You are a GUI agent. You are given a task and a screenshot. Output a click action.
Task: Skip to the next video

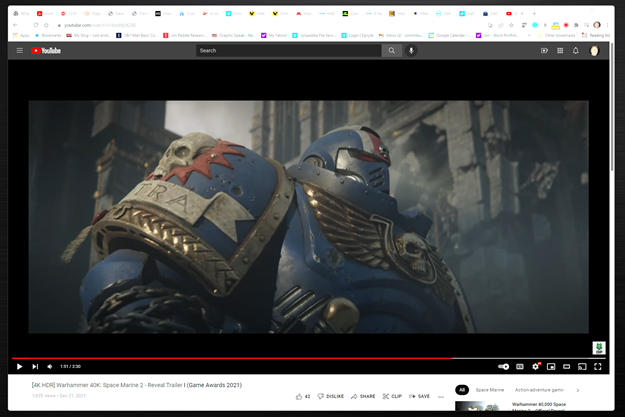coord(35,366)
